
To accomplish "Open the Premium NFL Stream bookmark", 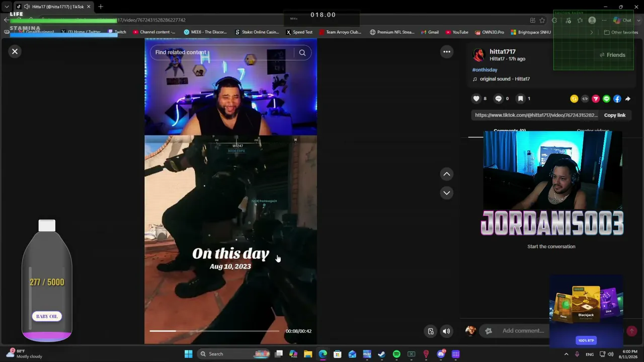I will [x=392, y=32].
